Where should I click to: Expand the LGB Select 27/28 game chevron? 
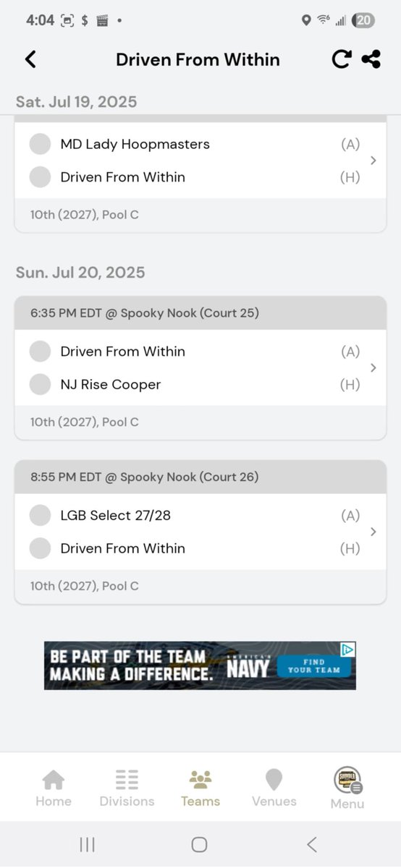(x=373, y=532)
